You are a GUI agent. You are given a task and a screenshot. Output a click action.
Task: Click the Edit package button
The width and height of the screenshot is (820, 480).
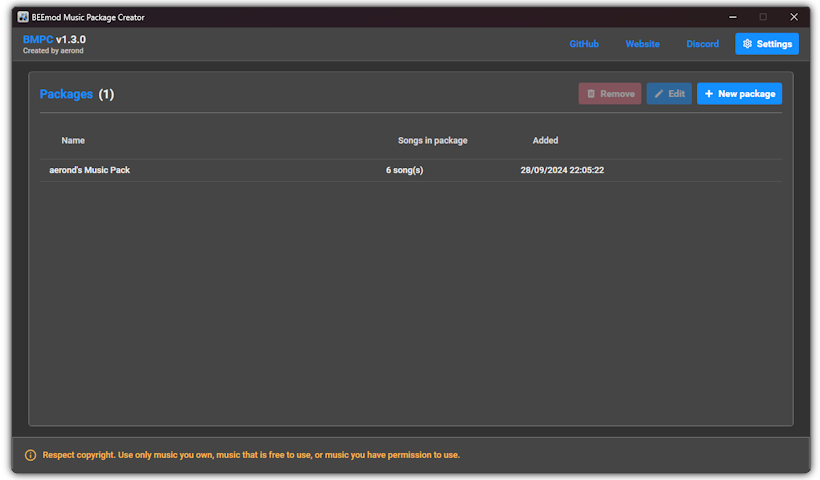[x=669, y=94]
